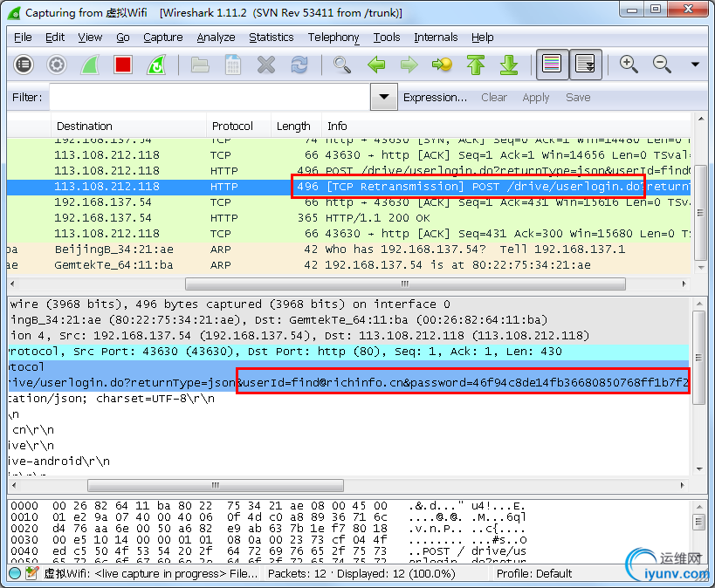The height and width of the screenshot is (588, 715).
Task: Open the Statistics menu
Action: click(271, 38)
